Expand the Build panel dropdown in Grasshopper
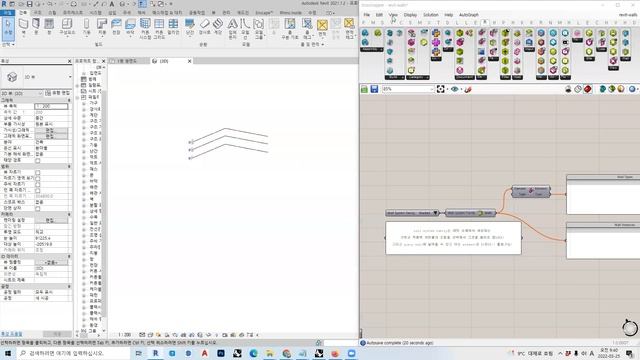640x360 pixels. click(396, 77)
